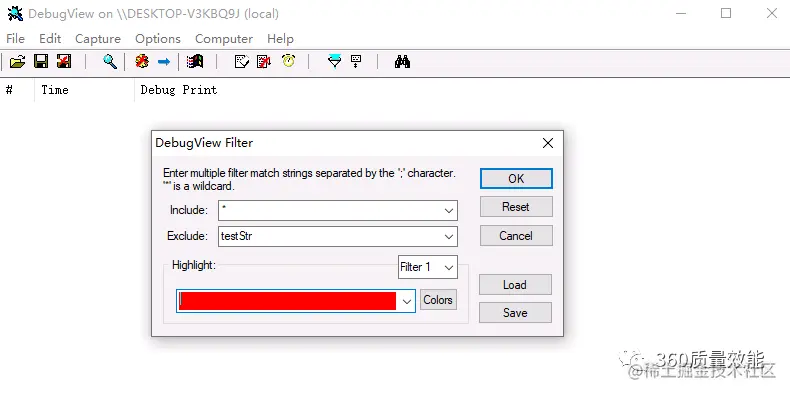Expand the red highlight string dropdown arrow
This screenshot has height=394, width=790.
(x=407, y=301)
